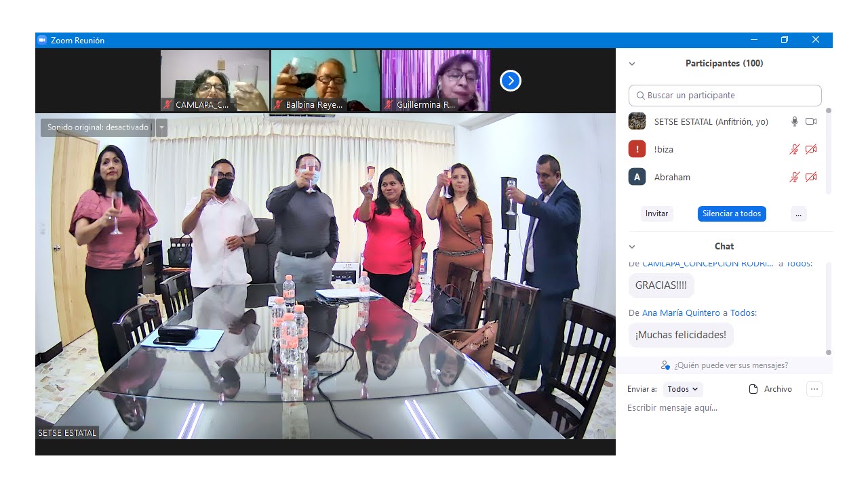
Task: Collapse the Chat panel chevron
Action: tap(632, 247)
